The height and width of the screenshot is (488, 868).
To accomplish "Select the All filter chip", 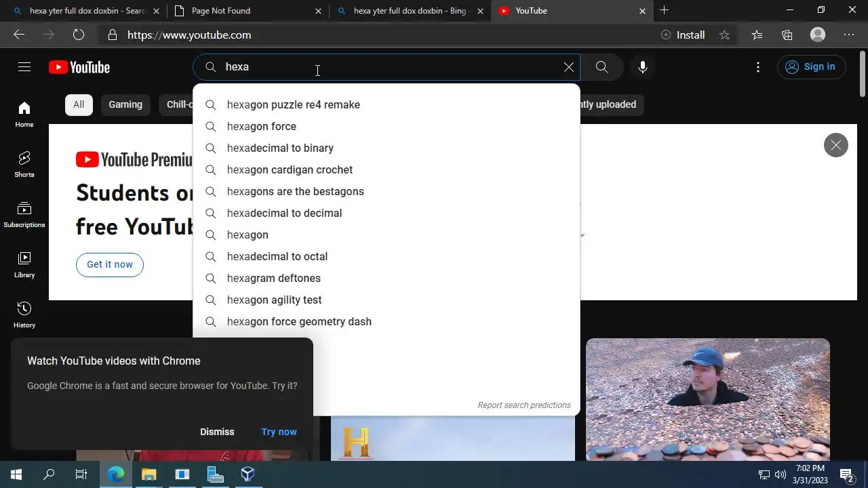I will pos(79,104).
